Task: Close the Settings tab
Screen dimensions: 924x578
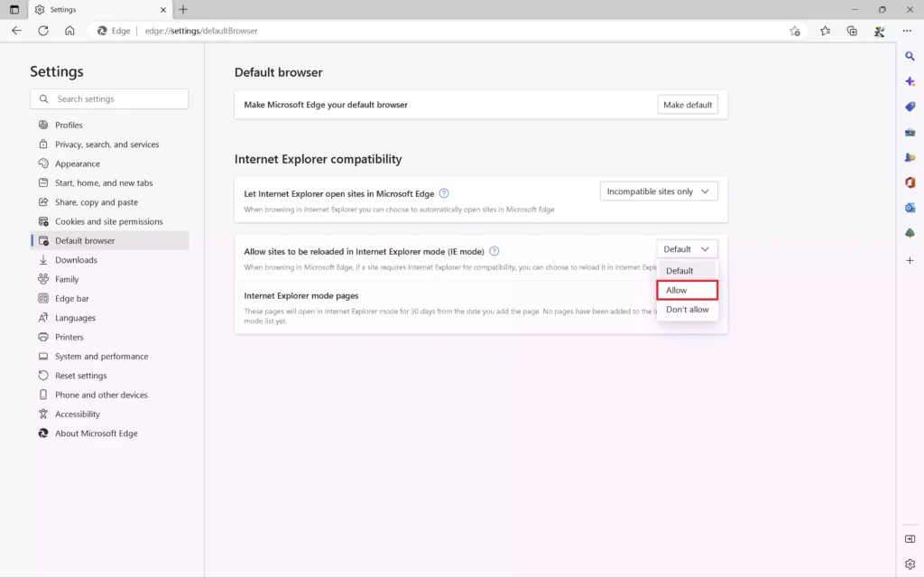Action: [163, 9]
